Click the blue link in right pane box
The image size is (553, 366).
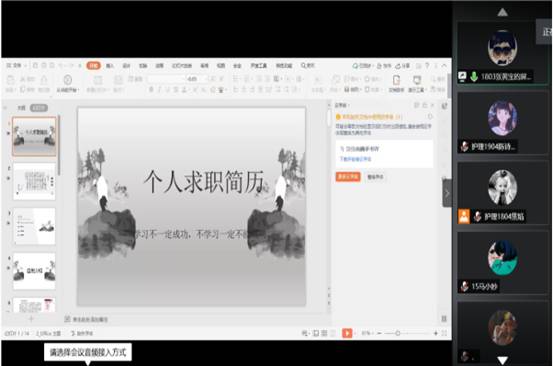[x=356, y=159]
